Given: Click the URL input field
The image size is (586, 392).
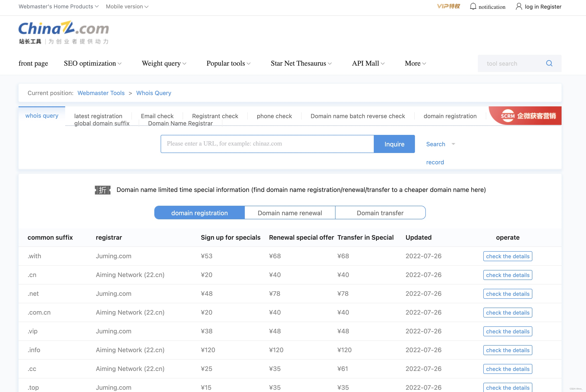Looking at the screenshot, I should [267, 144].
